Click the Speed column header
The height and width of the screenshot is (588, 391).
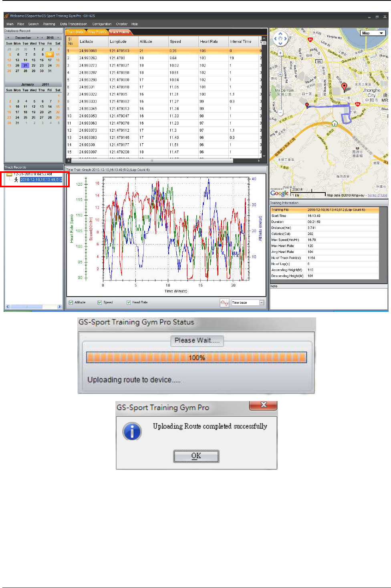183,41
